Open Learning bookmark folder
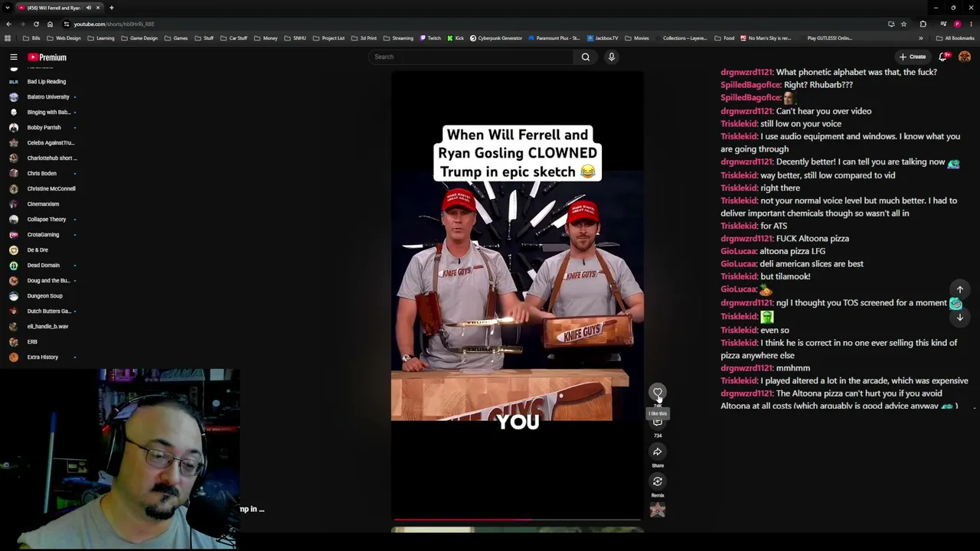Screen dimensions: 980x551 click(x=101, y=38)
